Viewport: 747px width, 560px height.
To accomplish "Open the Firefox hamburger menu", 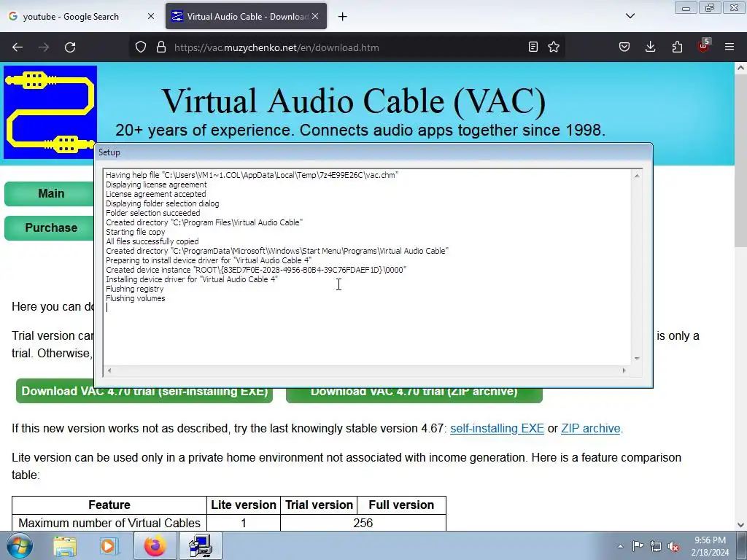I will [x=729, y=47].
